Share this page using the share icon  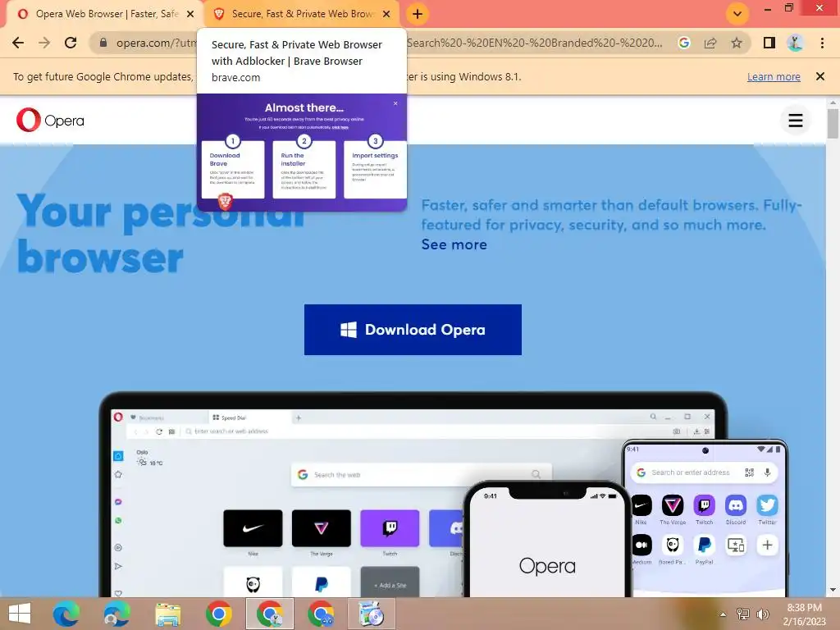710,43
